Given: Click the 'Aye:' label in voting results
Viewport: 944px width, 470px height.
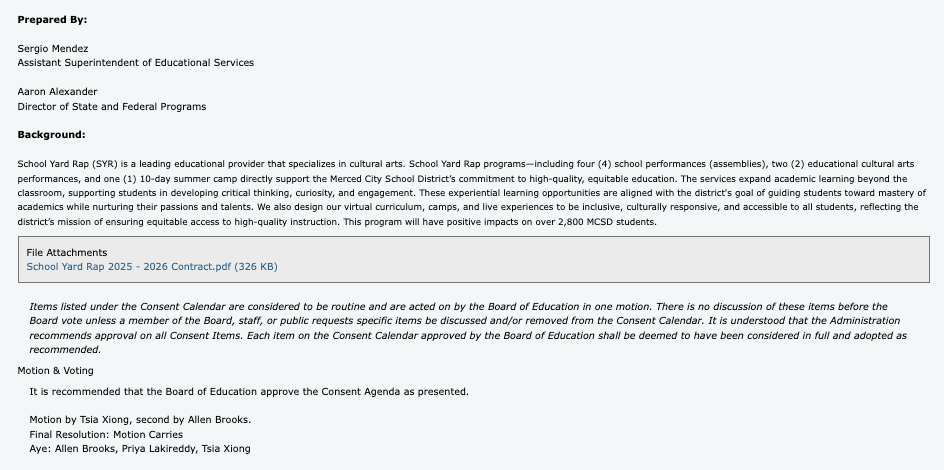Looking at the screenshot, I should 40,449.
